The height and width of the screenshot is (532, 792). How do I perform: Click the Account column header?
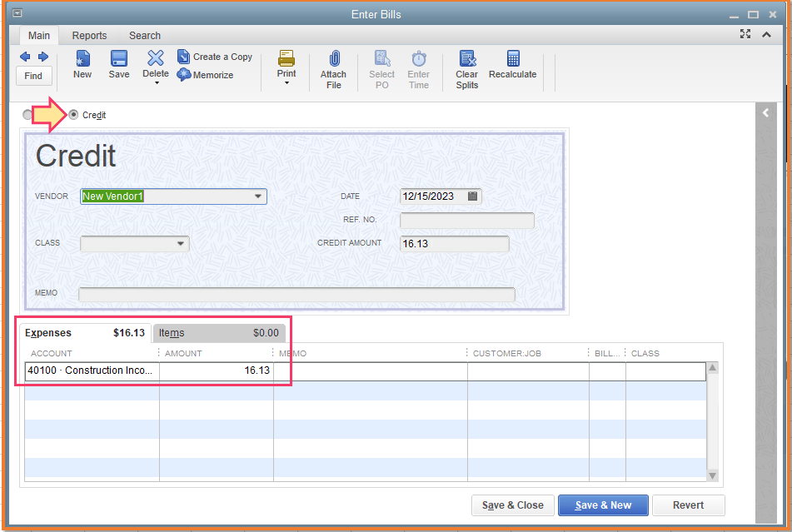pyautogui.click(x=52, y=353)
